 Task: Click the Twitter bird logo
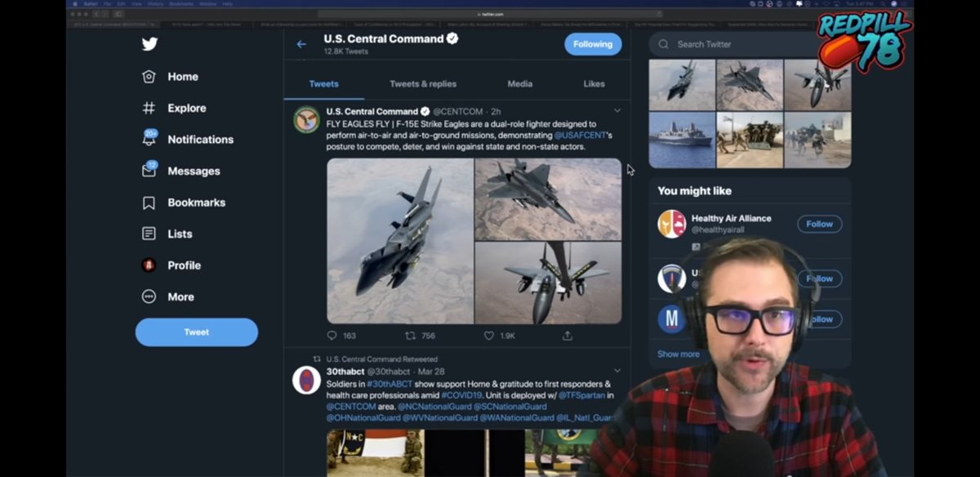[149, 44]
